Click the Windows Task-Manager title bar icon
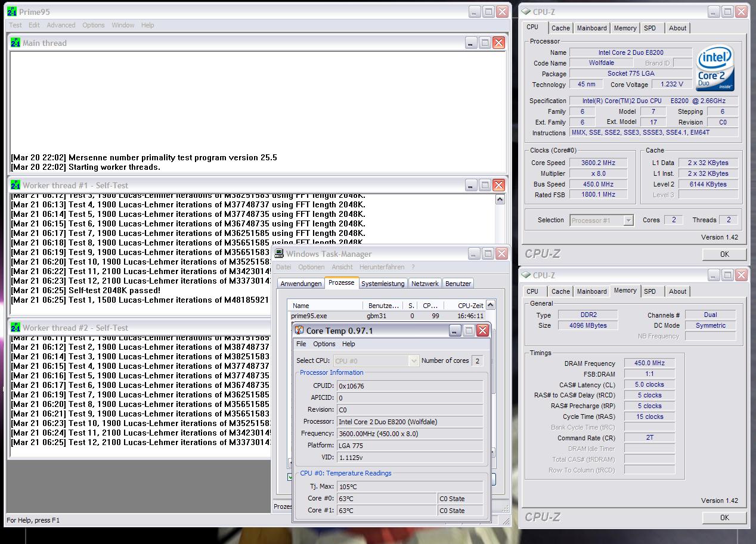Screen dimensions: 756x544 point(278,254)
